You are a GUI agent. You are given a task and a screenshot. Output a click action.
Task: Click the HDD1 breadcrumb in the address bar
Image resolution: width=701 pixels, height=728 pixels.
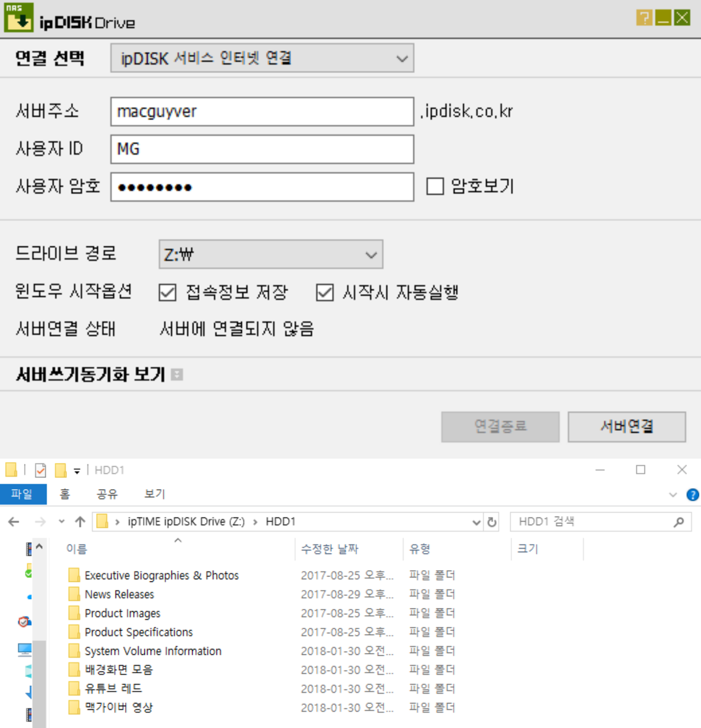(280, 522)
